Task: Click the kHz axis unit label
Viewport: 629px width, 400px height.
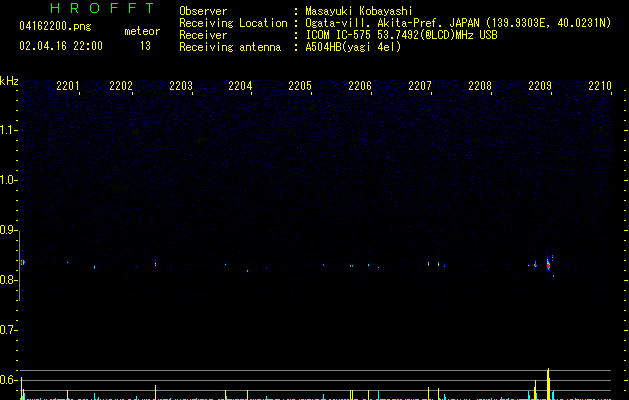Action: pos(9,81)
